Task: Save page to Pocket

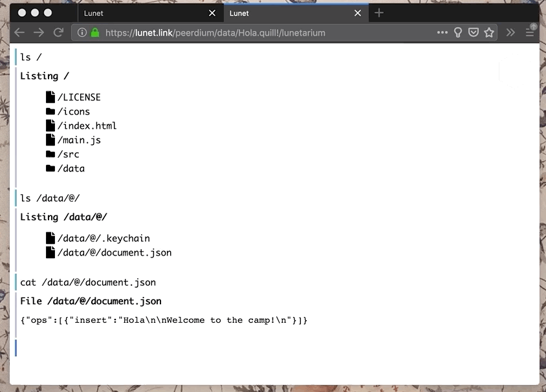Action: [x=474, y=32]
